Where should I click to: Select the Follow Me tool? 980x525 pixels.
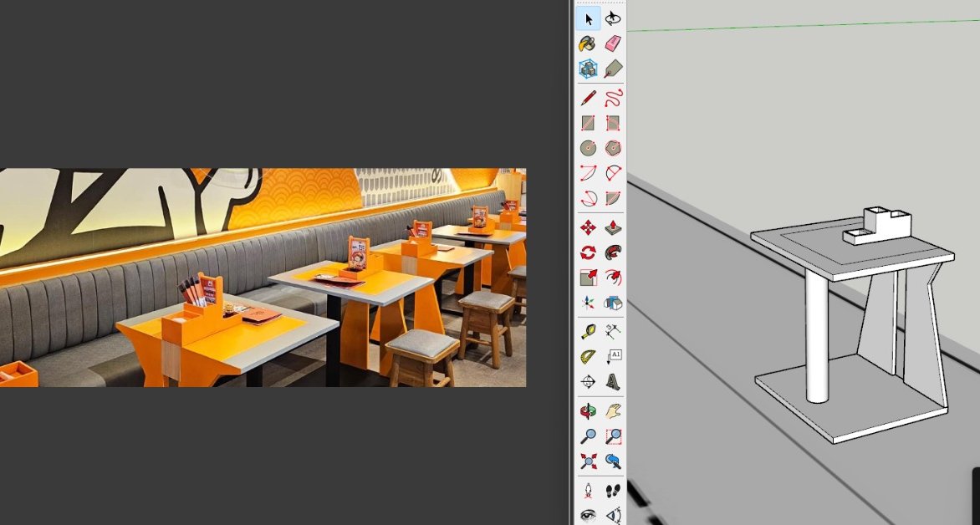point(613,252)
